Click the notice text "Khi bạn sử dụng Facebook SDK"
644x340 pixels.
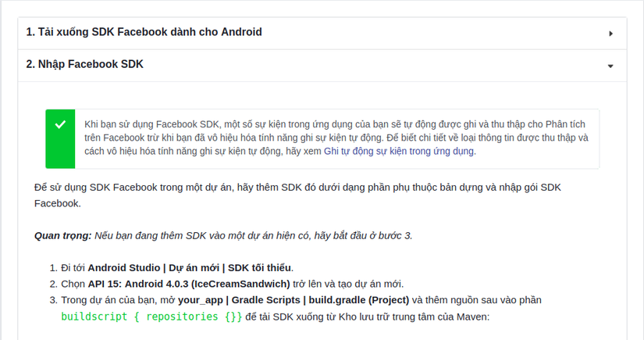pyautogui.click(x=151, y=124)
